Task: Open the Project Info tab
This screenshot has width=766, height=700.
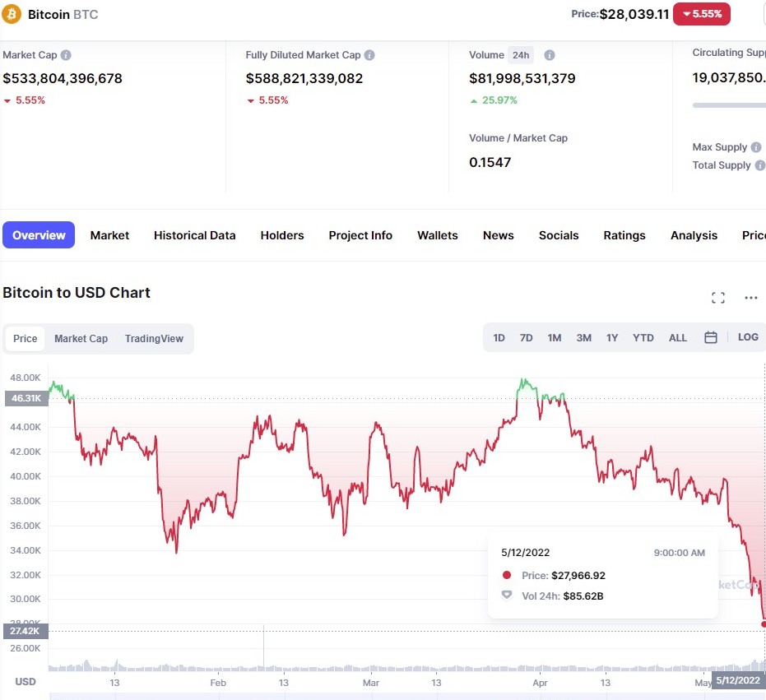Action: [360, 235]
